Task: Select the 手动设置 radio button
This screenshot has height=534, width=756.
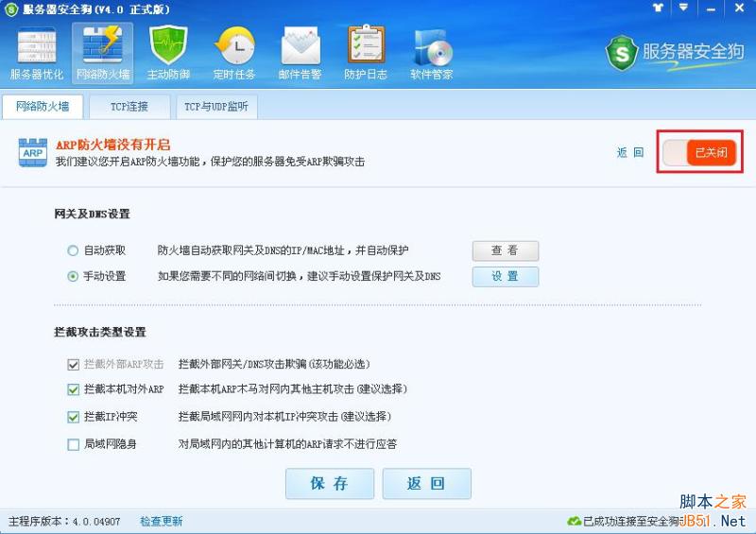Action: point(73,276)
